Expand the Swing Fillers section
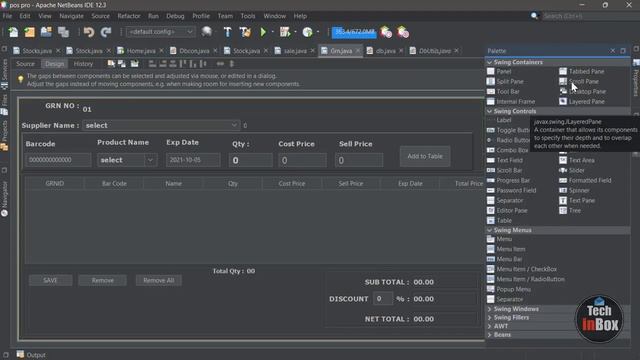The height and width of the screenshot is (360, 640). [489, 318]
